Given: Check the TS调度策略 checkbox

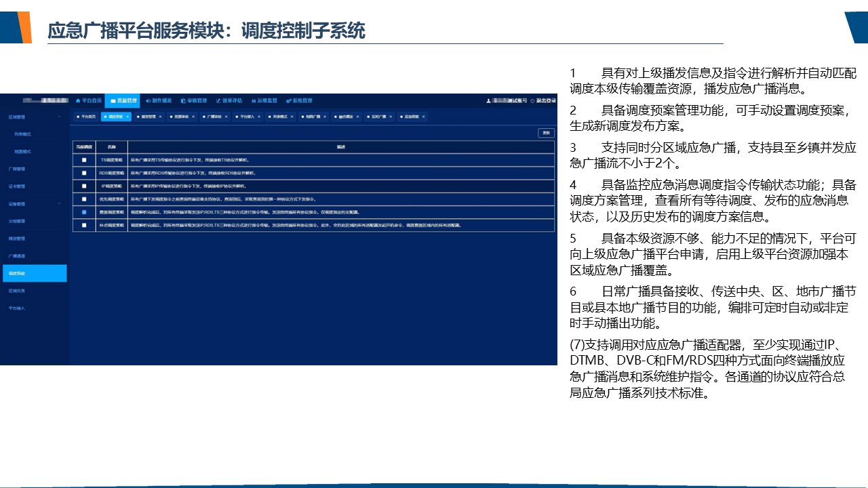Looking at the screenshot, I should coord(84,160).
